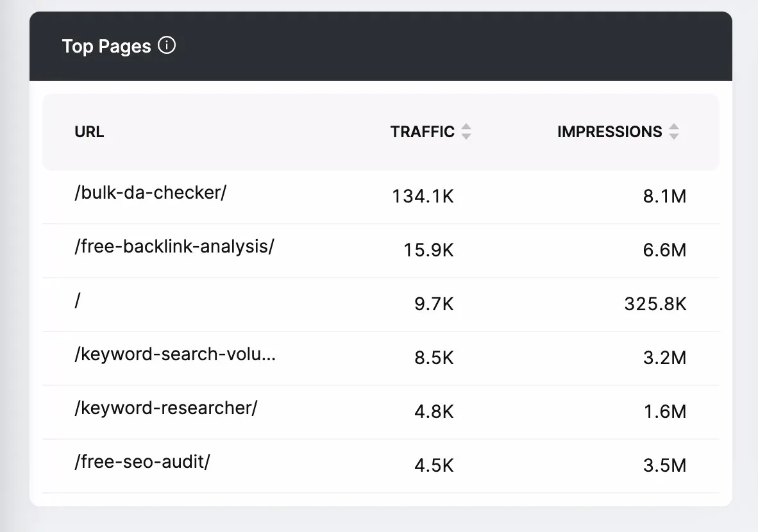Click the 8.5K traffic value
Screen dimensions: 758x532
click(434, 358)
